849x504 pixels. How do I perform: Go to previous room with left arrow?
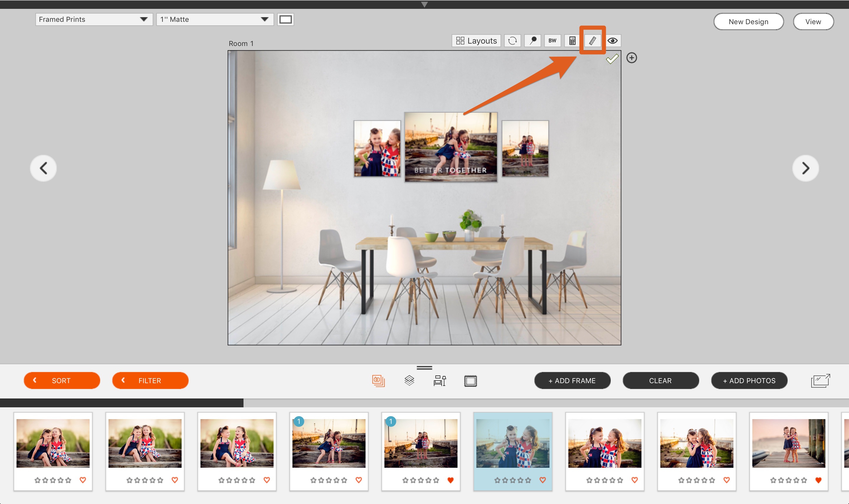[x=43, y=169]
